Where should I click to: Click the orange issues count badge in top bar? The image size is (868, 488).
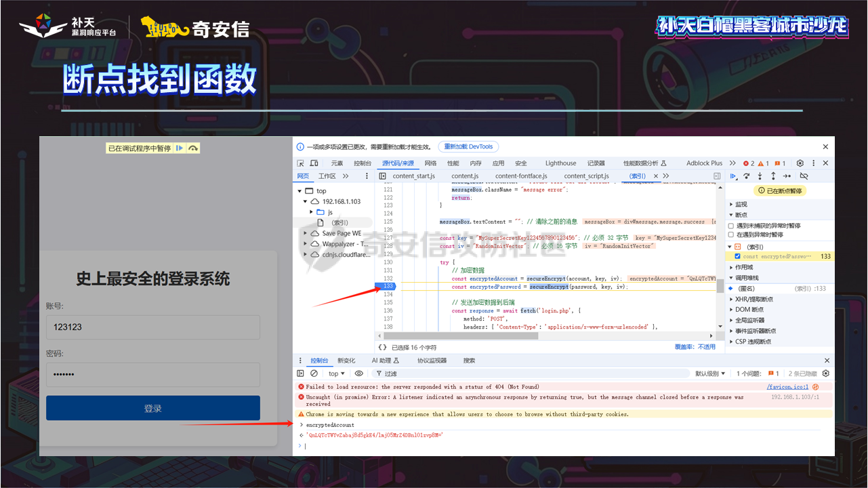[780, 163]
